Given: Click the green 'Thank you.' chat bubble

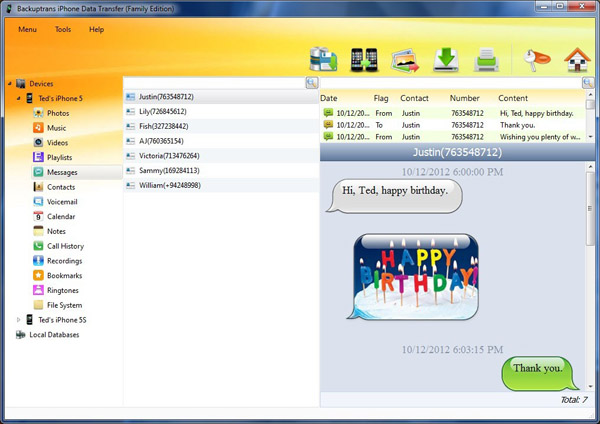Looking at the screenshot, I should click(540, 373).
